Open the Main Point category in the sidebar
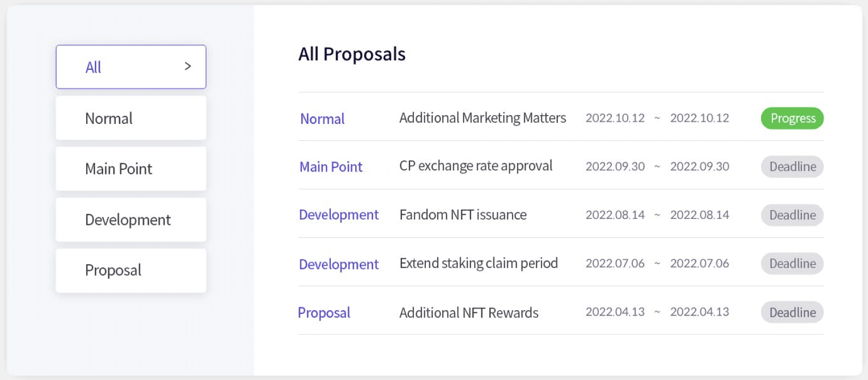This screenshot has width=868, height=380. point(130,169)
